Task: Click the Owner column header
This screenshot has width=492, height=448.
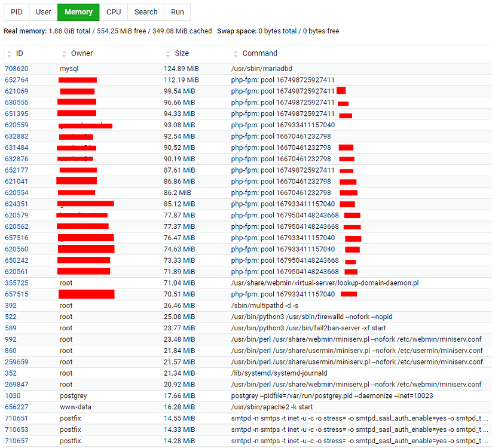Action: (x=82, y=54)
